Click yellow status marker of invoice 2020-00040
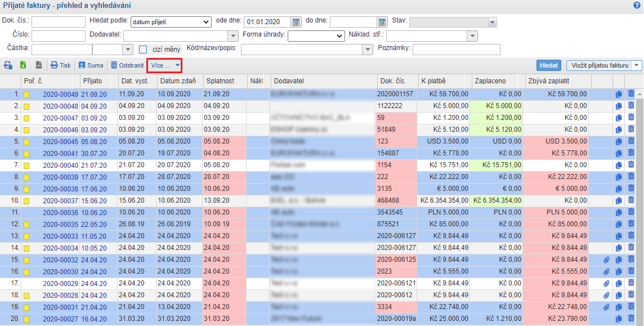Screen dimensions: 644x326 [26, 165]
